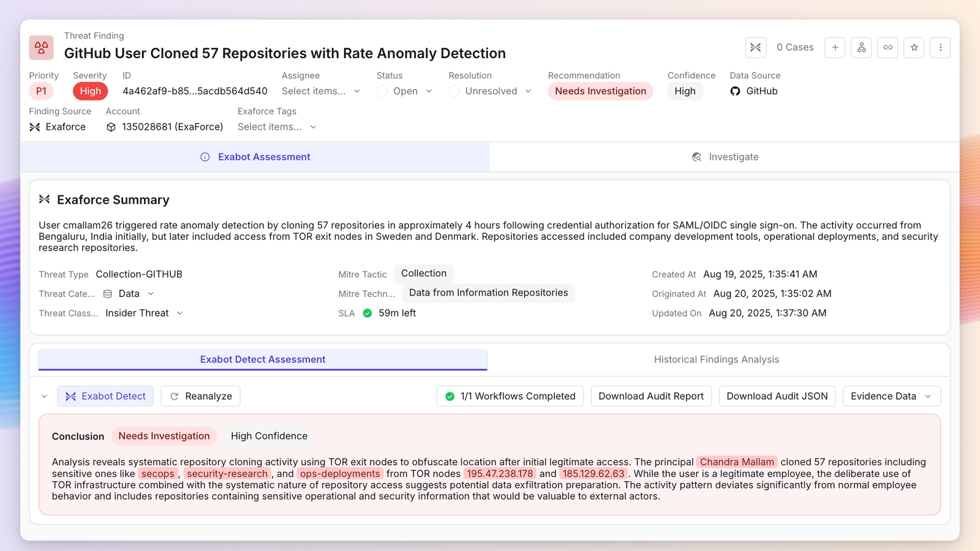Click the account cube icon
Image resolution: width=980 pixels, height=551 pixels.
pyautogui.click(x=111, y=127)
